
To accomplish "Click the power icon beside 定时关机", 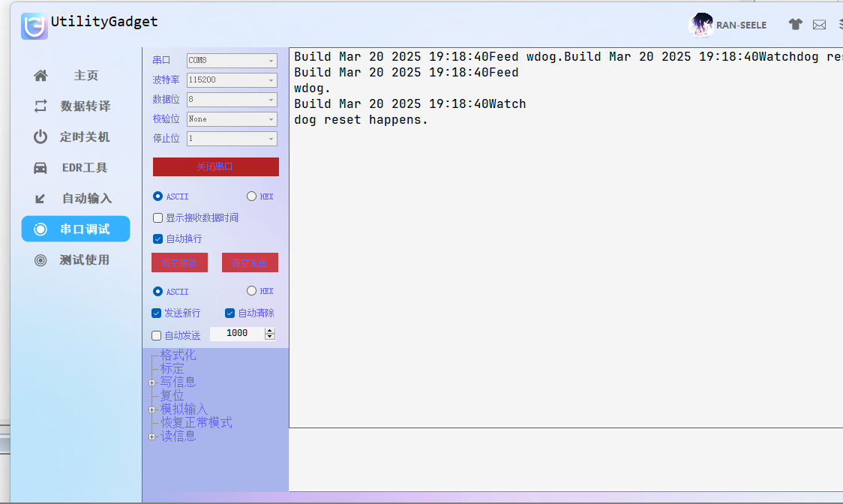I will (x=40, y=136).
